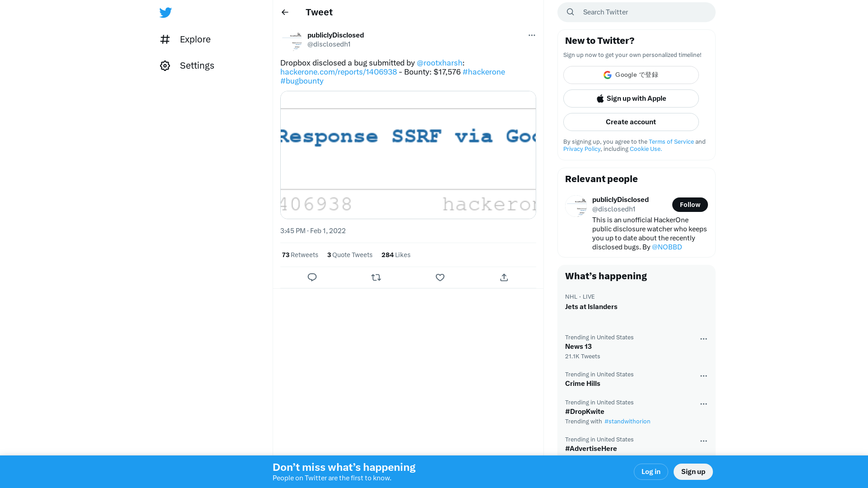Open publiclyDisclosed name in Relevant people
Image resolution: width=868 pixels, height=488 pixels.
tap(620, 200)
